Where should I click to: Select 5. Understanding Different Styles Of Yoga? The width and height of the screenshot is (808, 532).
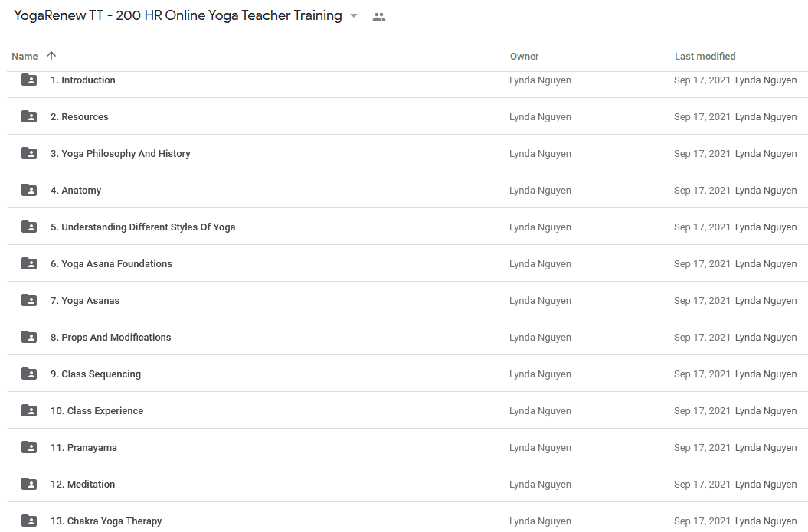(x=142, y=227)
